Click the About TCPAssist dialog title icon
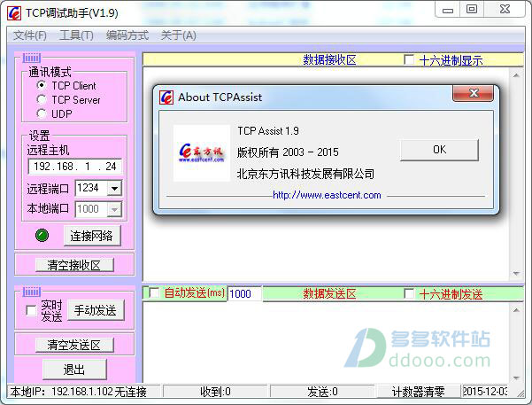The height and width of the screenshot is (405, 532). point(166,97)
